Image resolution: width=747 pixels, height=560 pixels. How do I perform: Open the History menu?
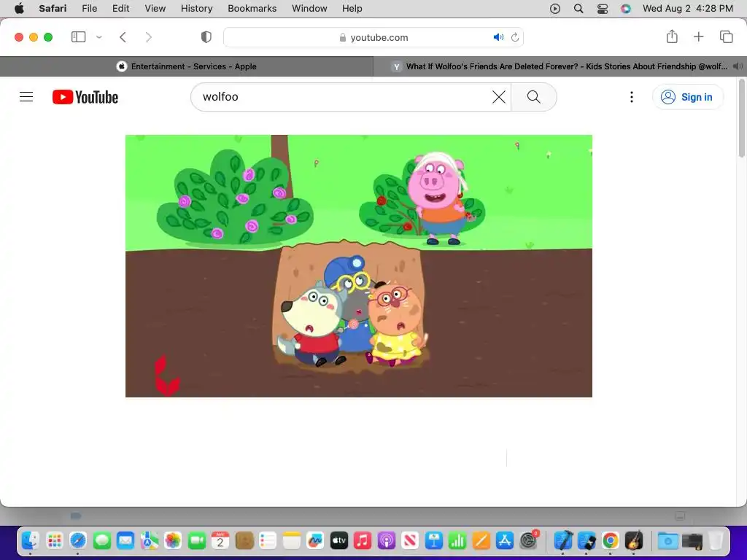click(x=196, y=9)
